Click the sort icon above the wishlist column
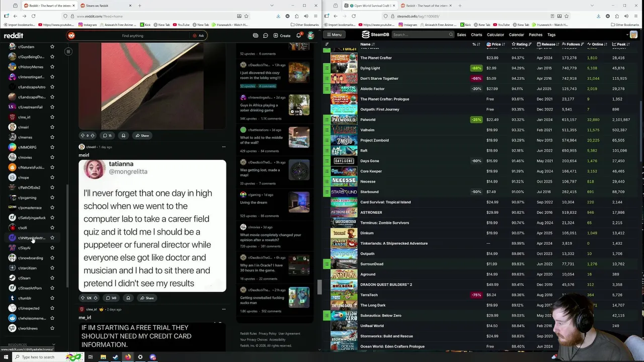 pos(327,44)
